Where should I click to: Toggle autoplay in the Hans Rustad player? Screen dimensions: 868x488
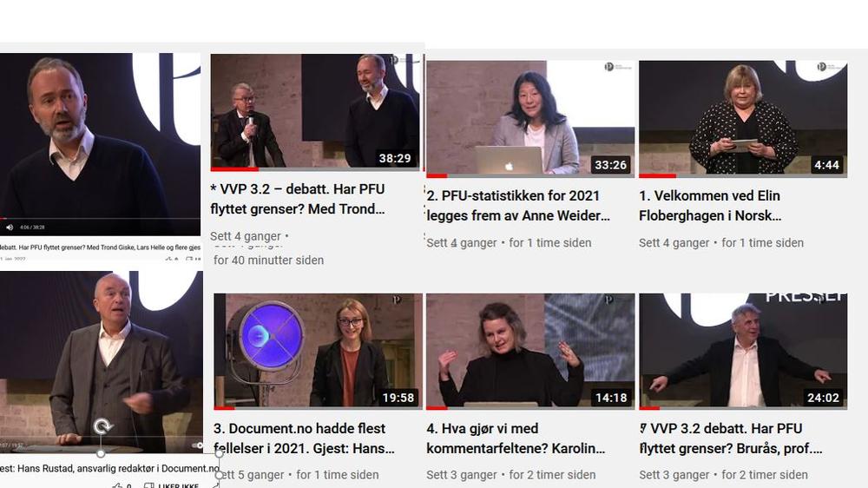(197, 445)
